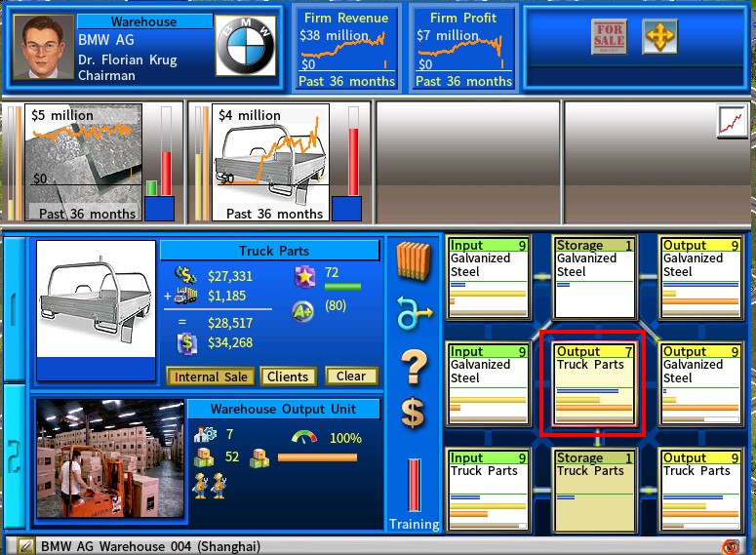
Task: Click the selling price dollar icon by $34,268
Action: click(x=187, y=343)
